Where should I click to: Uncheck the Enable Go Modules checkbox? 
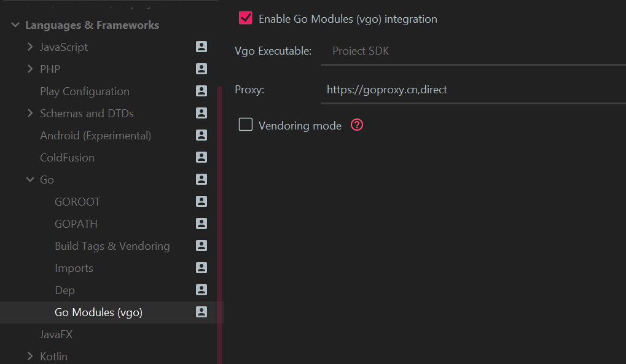(245, 18)
